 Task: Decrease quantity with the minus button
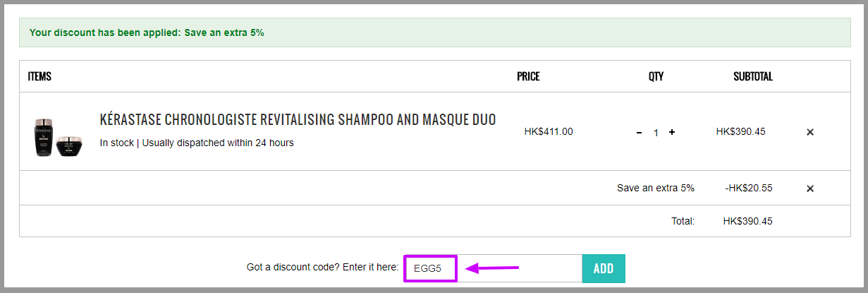[640, 132]
